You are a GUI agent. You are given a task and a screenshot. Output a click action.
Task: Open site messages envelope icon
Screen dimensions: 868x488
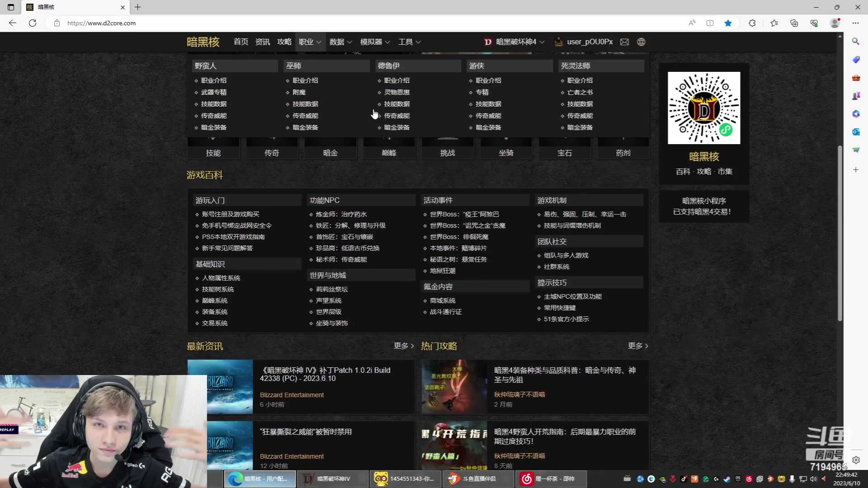624,42
